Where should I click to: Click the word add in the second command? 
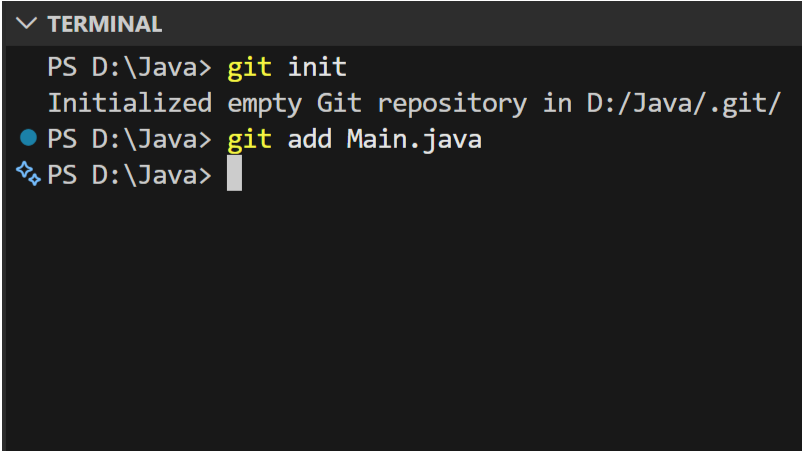pos(309,139)
